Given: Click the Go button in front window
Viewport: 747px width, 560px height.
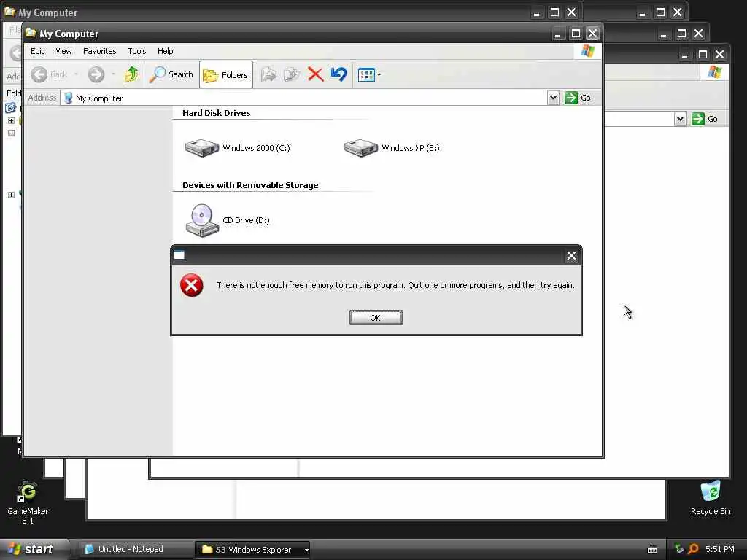Looking at the screenshot, I should coord(578,98).
